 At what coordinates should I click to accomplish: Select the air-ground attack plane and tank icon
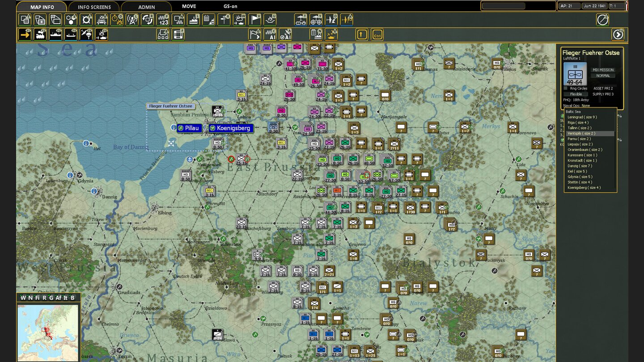(102, 34)
